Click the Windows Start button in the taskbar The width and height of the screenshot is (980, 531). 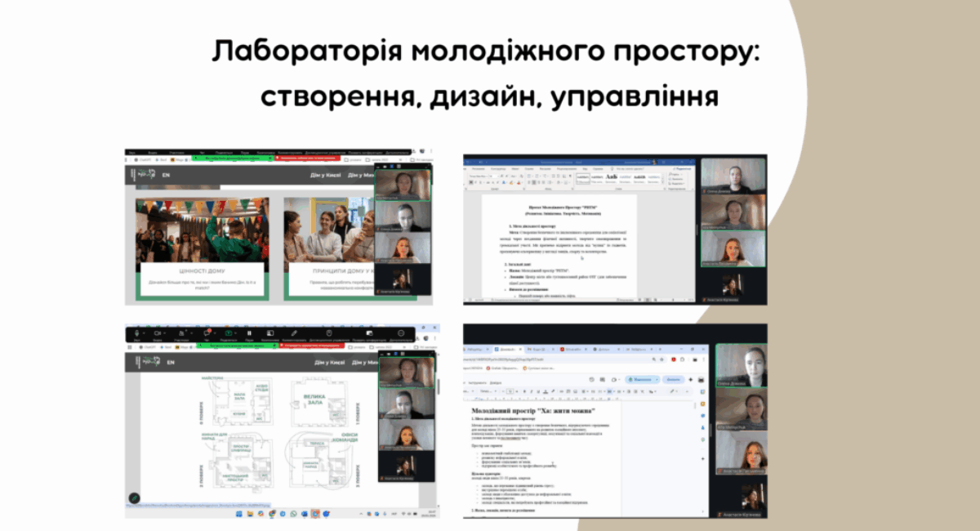(237, 515)
